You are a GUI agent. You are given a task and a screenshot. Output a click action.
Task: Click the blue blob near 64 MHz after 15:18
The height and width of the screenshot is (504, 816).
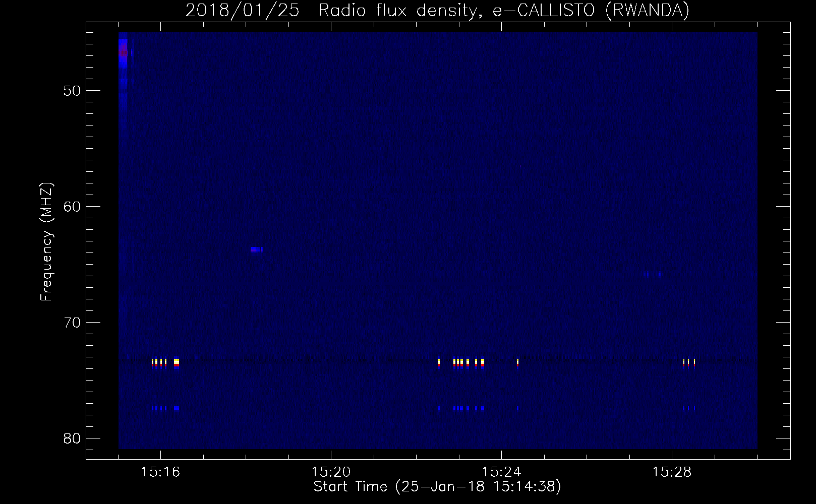[x=257, y=249]
